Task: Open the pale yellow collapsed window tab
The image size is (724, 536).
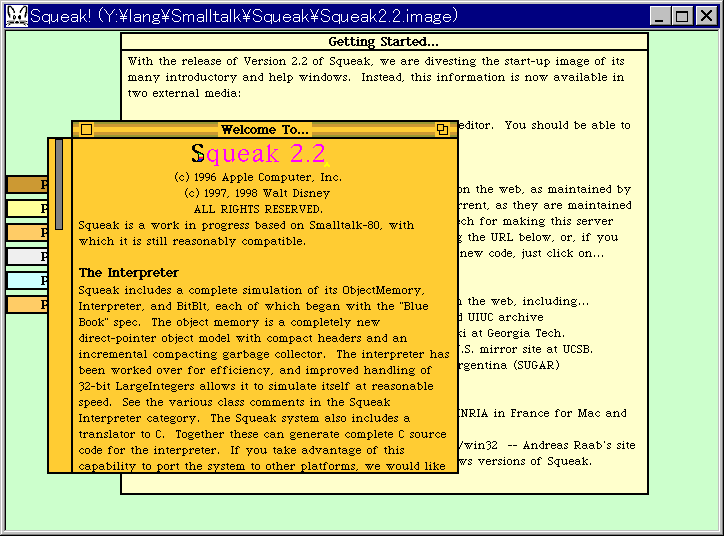Action: tap(27, 208)
